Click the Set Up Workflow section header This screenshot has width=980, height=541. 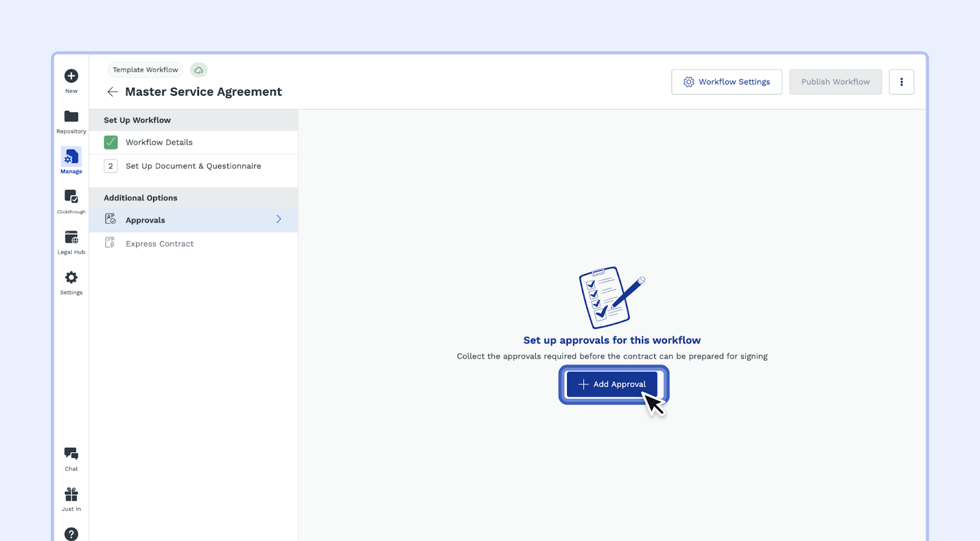pyautogui.click(x=194, y=120)
